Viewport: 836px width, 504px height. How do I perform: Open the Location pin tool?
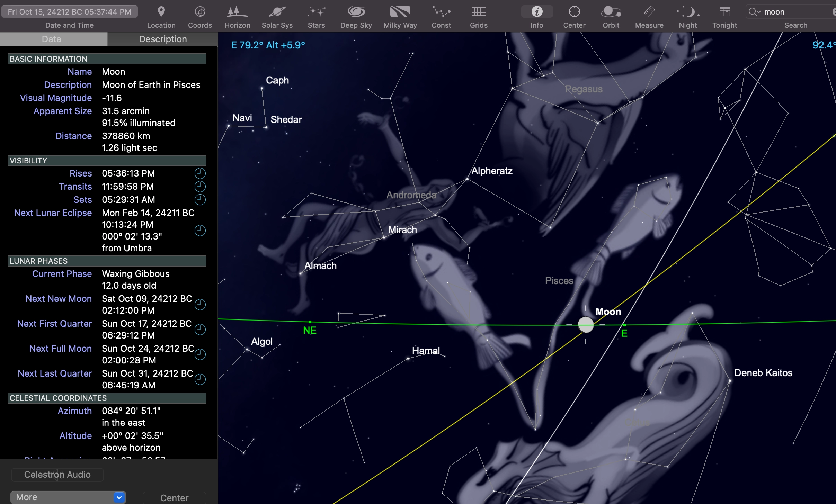pos(161,12)
